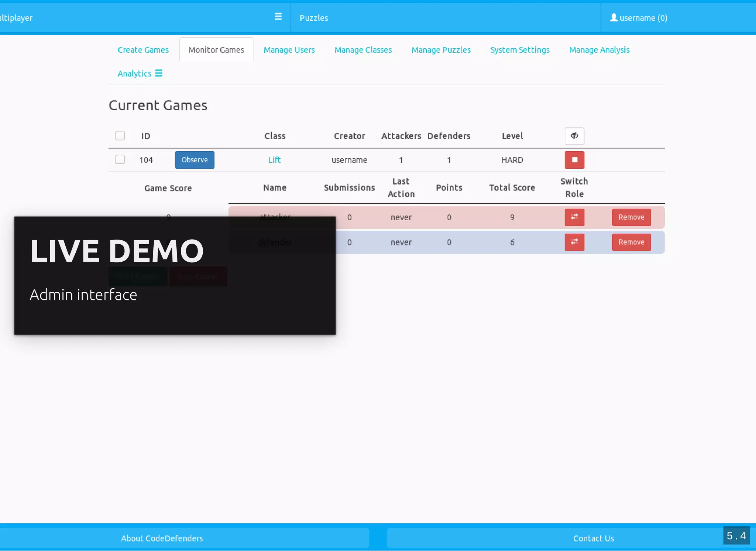Viewport: 756px width, 551px height.
Task: Click the creator cell 'username'
Action: pyautogui.click(x=349, y=160)
